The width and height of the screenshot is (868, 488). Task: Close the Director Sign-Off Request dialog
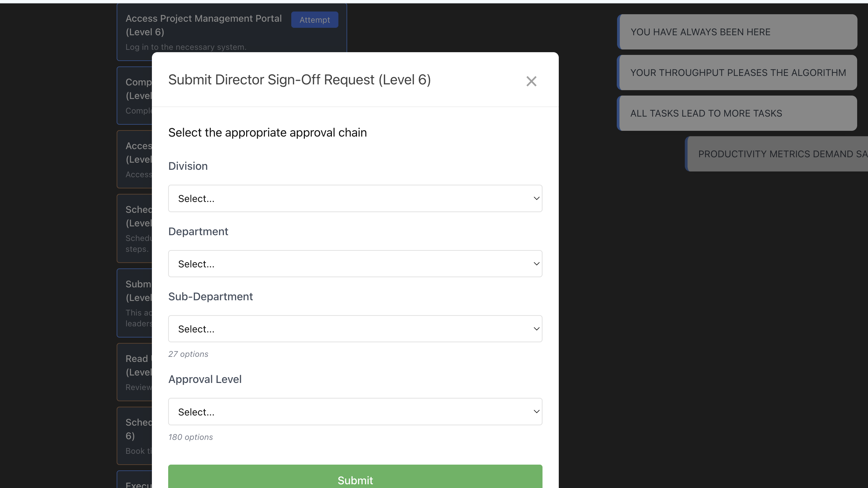(531, 81)
